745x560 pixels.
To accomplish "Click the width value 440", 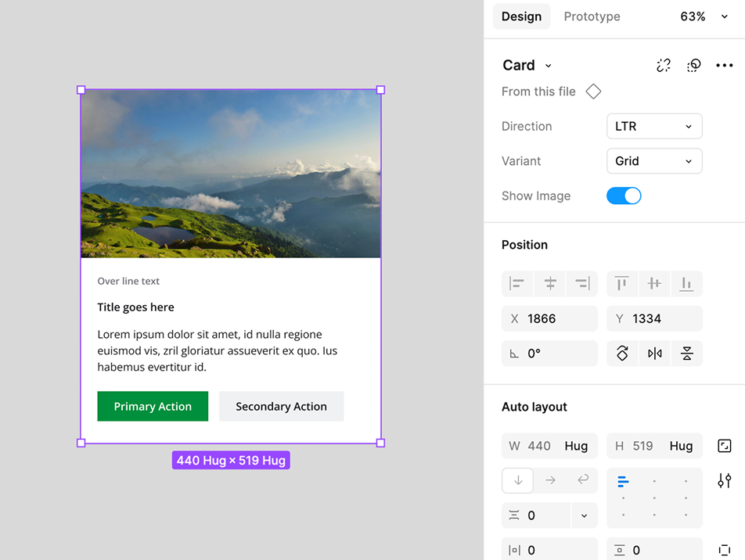I will (x=539, y=446).
